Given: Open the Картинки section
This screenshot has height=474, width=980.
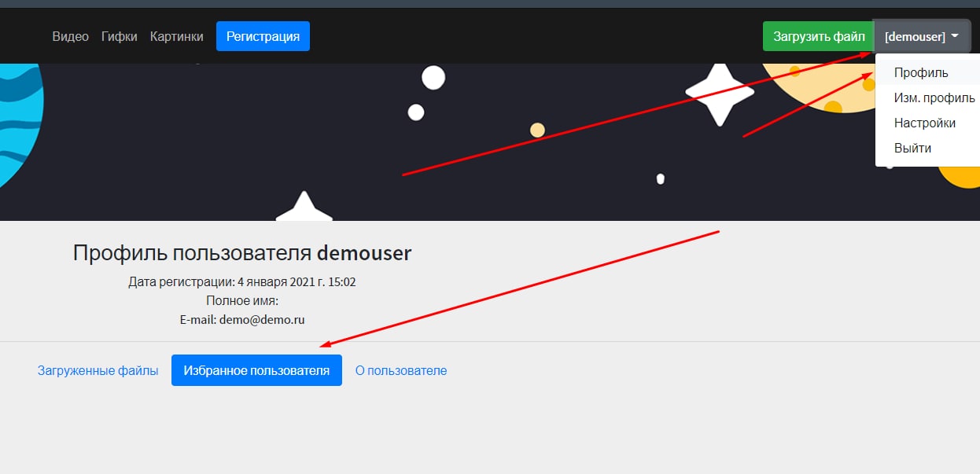Looking at the screenshot, I should [x=177, y=36].
